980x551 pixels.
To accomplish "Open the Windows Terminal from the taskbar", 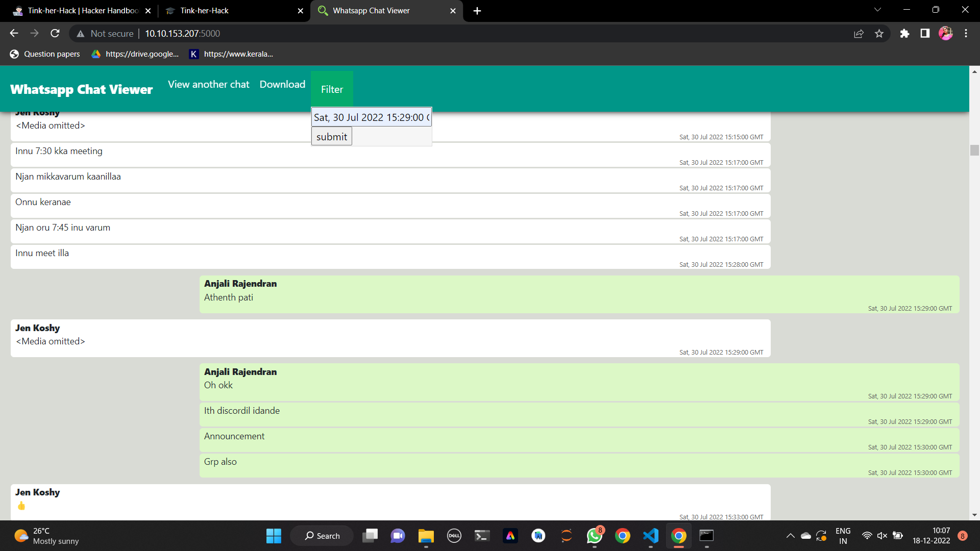I will (481, 536).
